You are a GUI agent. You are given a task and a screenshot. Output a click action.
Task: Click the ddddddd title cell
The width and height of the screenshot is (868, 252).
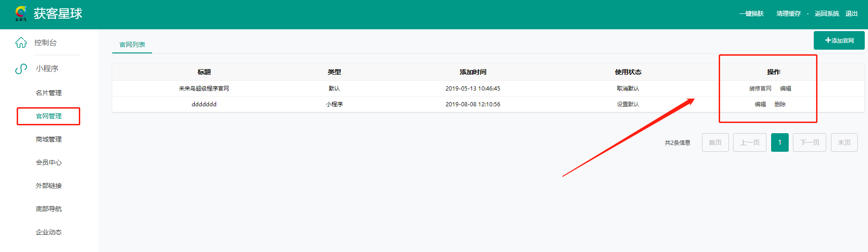[x=204, y=104]
